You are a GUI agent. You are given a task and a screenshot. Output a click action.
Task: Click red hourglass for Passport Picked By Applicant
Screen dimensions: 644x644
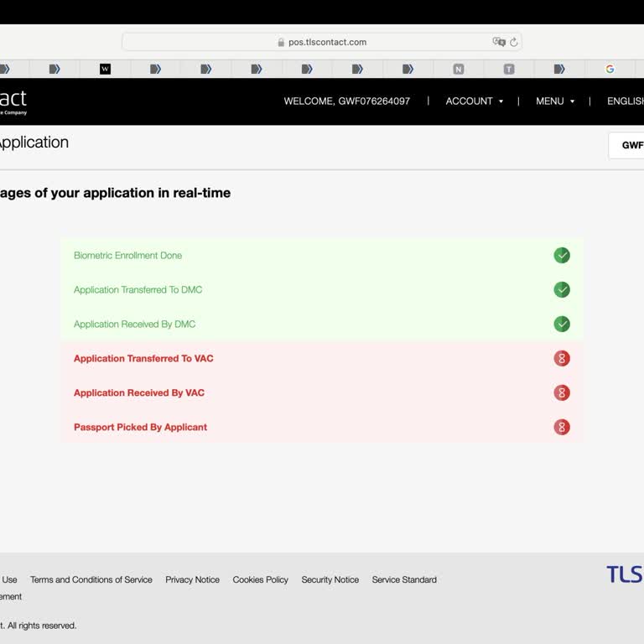(562, 427)
